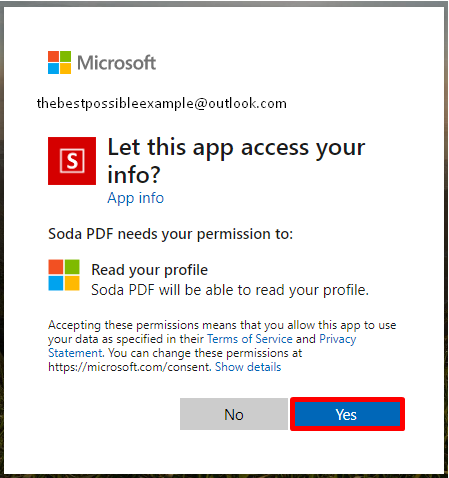
Task: Click the 'Accepting these permissions means' paragraph
Action: [222, 346]
